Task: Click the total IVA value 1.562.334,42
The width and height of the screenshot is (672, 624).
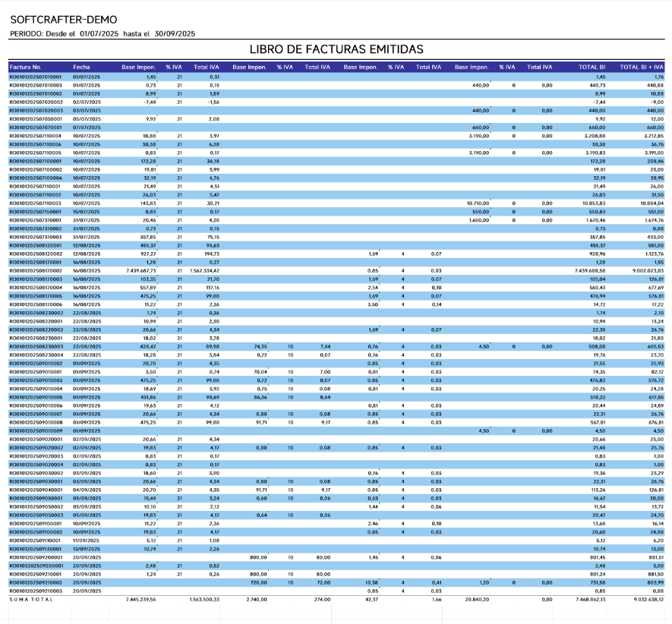Action: point(204,271)
